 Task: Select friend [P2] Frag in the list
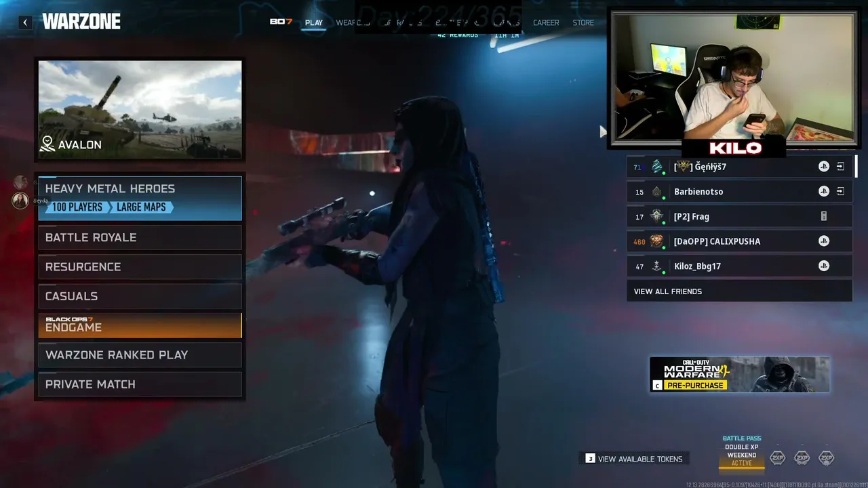[740, 216]
